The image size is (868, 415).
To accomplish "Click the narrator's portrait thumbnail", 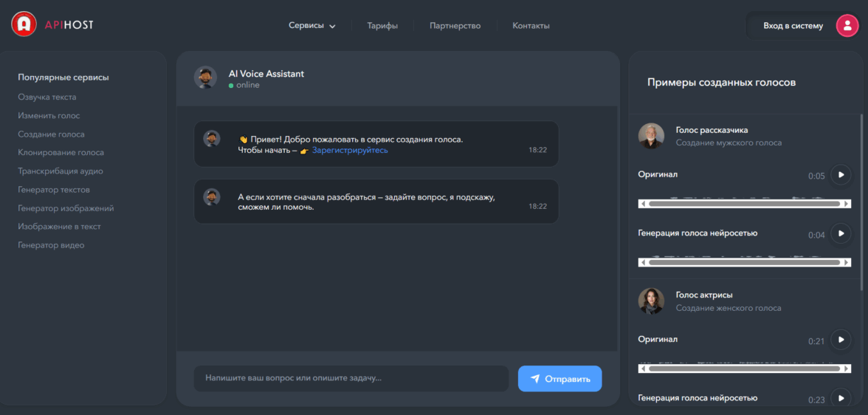I will pos(651,136).
